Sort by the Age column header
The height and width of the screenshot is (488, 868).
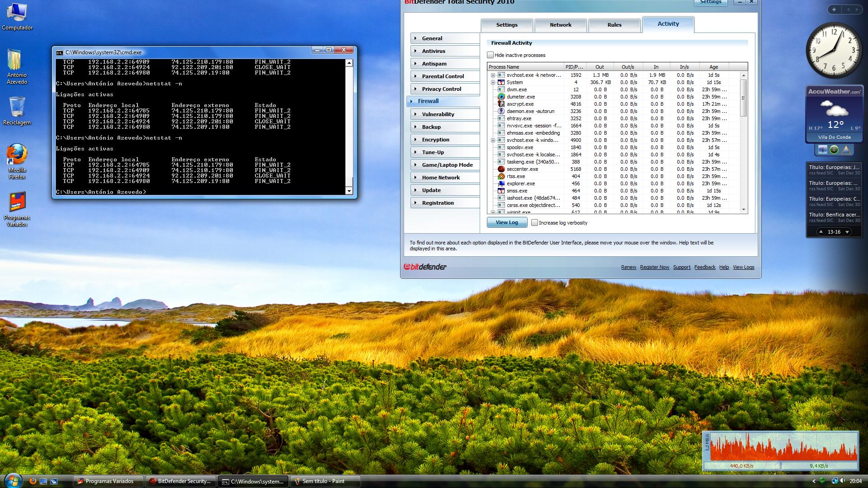click(713, 67)
